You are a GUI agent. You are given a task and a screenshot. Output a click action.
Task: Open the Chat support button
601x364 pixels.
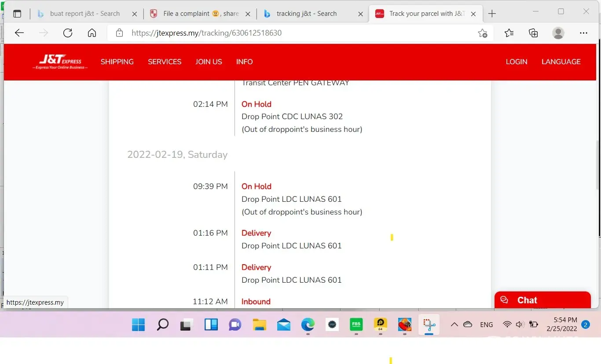542,300
